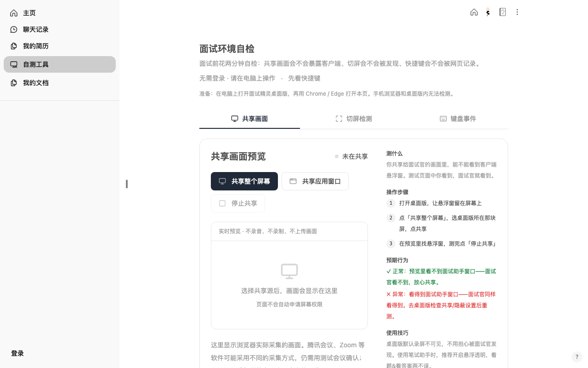The image size is (588, 368).
Task: Click the 共享画面预览 heading
Action: coord(238,156)
